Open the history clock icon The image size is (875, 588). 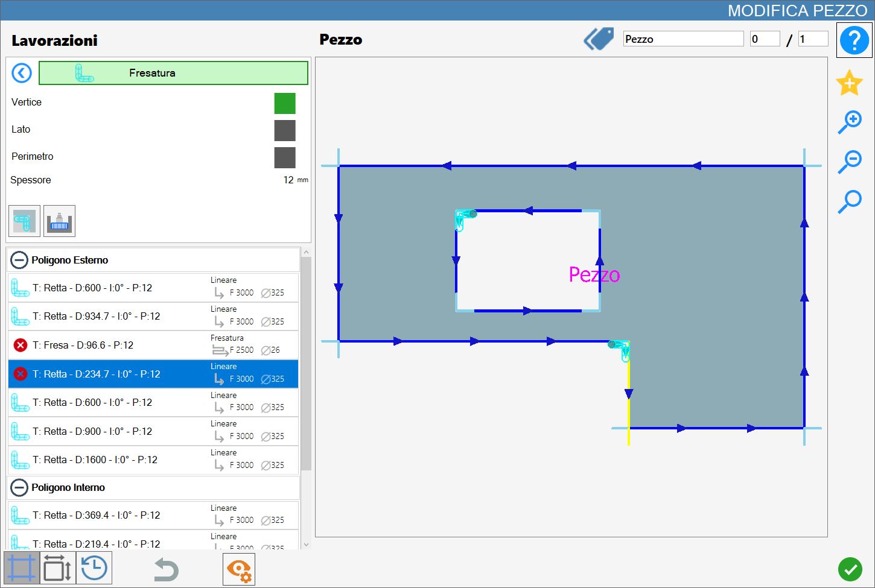tap(94, 568)
